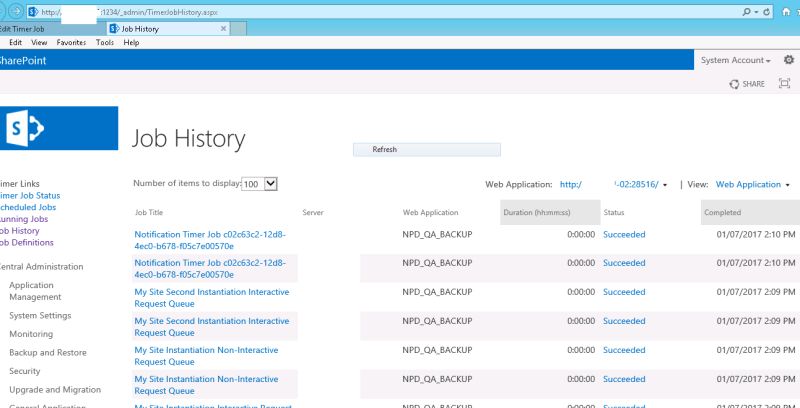Sort by the Status column header

coord(613,212)
